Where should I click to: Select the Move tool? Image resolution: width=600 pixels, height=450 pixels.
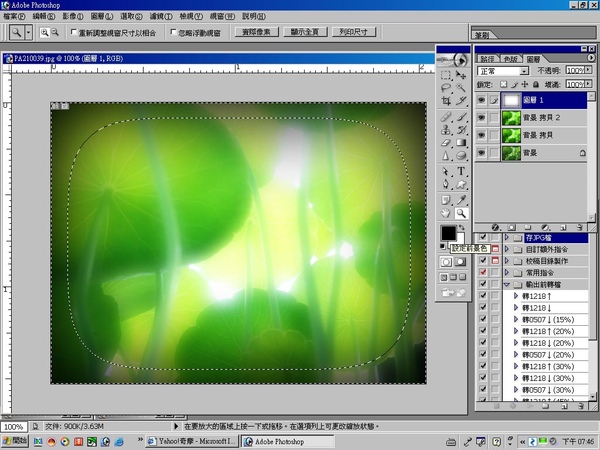[461, 75]
